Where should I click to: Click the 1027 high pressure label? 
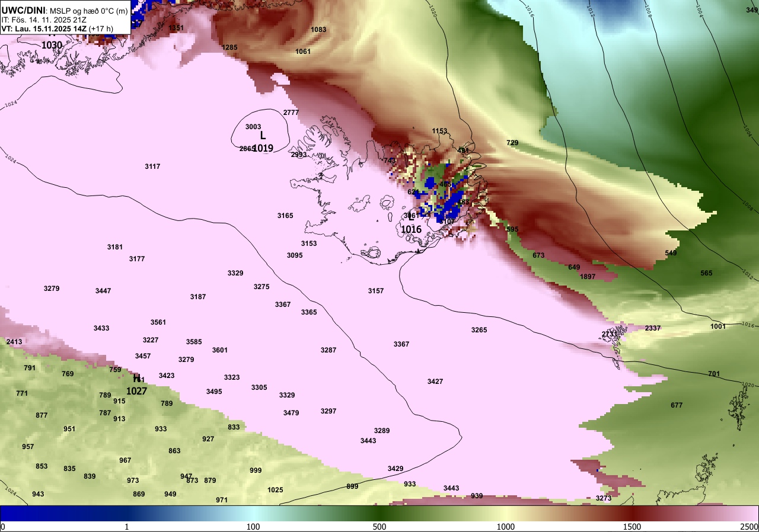(x=136, y=391)
